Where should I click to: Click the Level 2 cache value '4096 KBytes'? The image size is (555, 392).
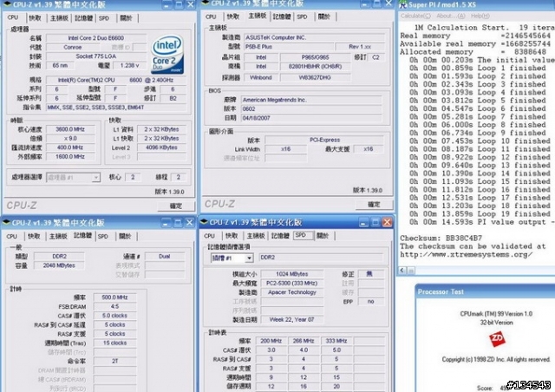161,147
